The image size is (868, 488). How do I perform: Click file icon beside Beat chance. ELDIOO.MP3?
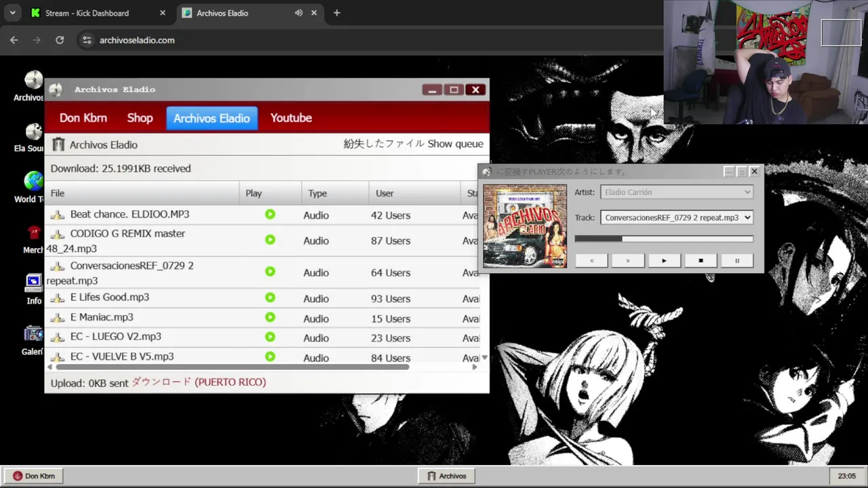pos(58,215)
